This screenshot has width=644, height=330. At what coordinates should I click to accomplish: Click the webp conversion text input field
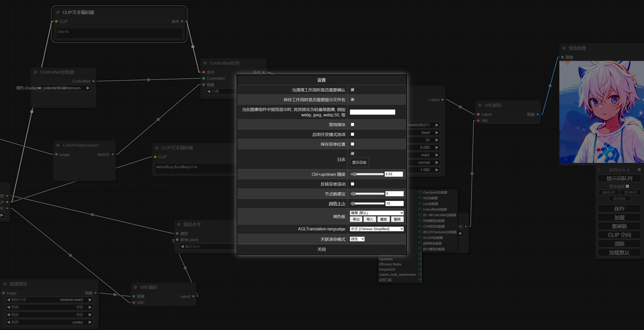tap(372, 112)
